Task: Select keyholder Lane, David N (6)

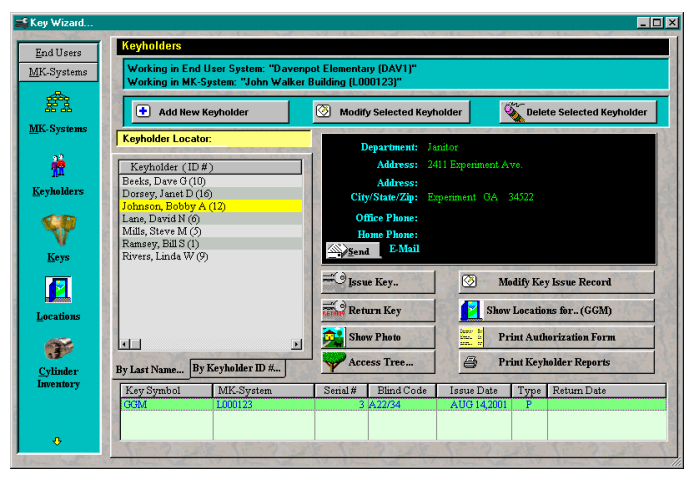Action: [211, 219]
